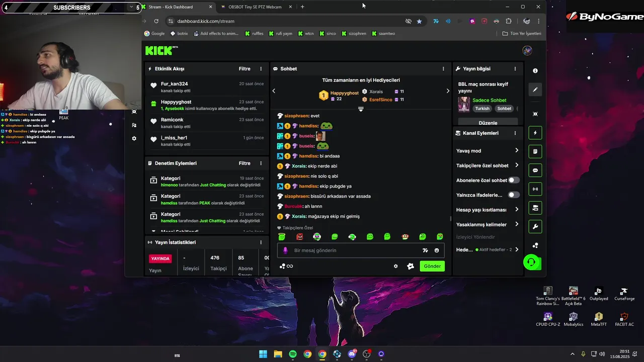Image resolution: width=644 pixels, height=362 pixels.
Task: Select the angry red emote
Action: [300, 237]
